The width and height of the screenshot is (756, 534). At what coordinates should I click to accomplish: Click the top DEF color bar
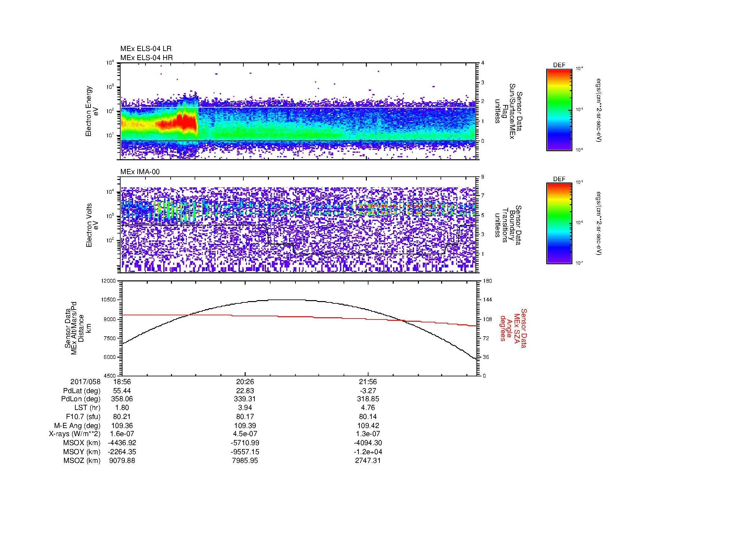click(x=559, y=110)
